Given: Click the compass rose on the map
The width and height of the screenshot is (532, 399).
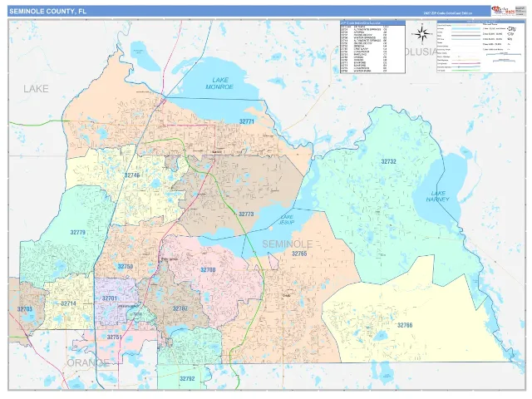Looking at the screenshot, I should [422, 34].
